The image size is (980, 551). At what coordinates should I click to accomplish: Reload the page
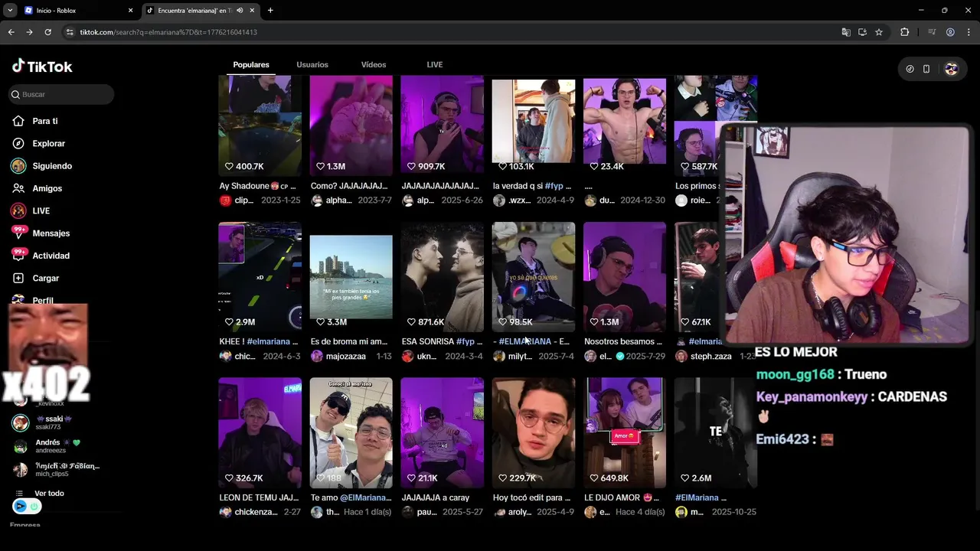point(47,32)
